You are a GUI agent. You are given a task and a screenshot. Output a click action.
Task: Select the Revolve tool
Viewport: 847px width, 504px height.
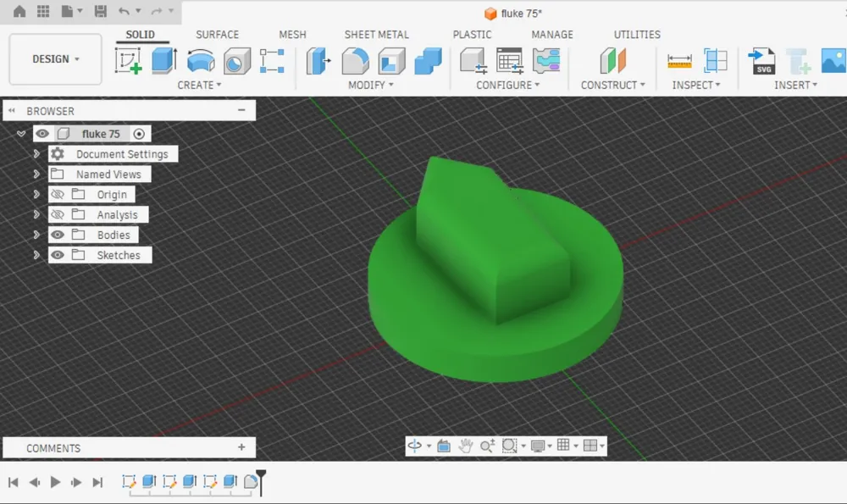[201, 60]
